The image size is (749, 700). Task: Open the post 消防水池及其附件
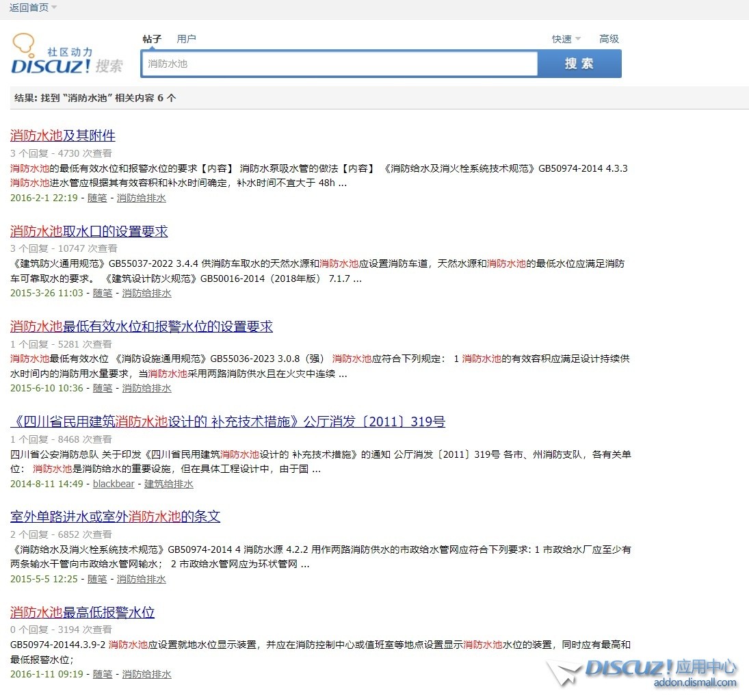point(63,135)
